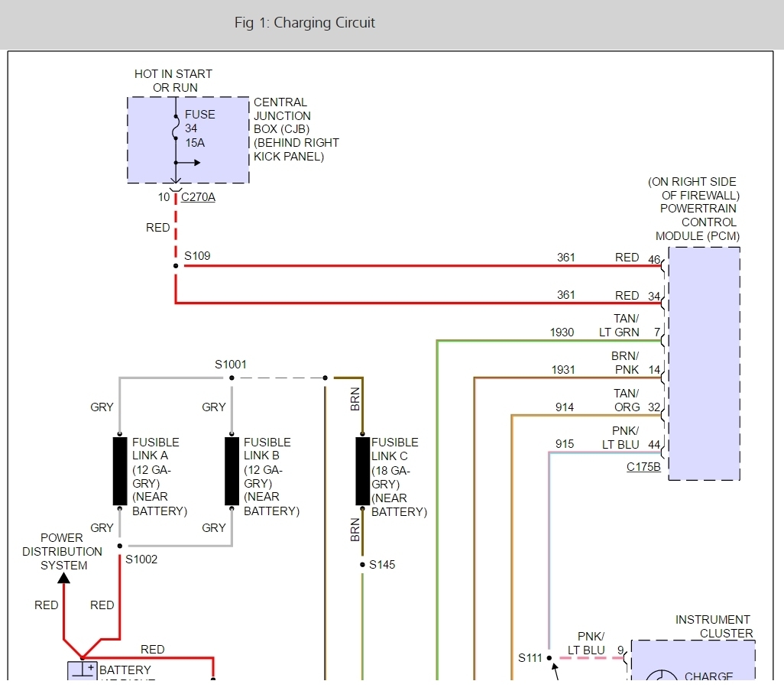Click pin 9 on the Instrument Cluster

point(620,650)
